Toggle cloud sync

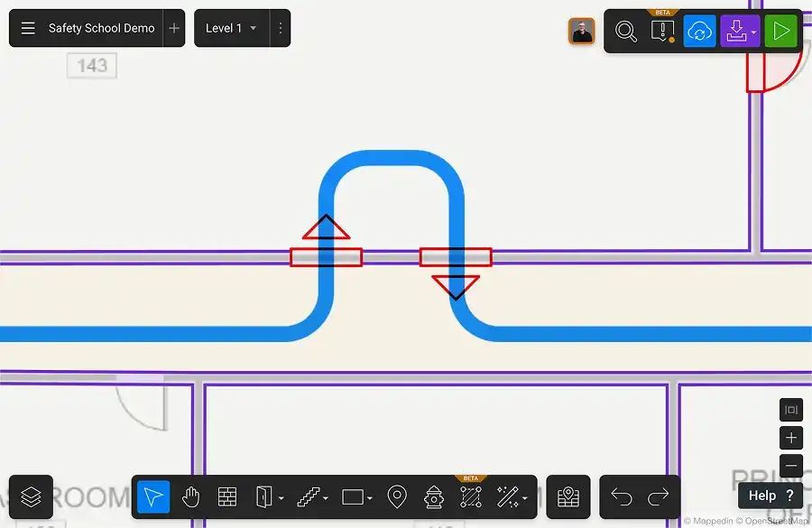700,31
